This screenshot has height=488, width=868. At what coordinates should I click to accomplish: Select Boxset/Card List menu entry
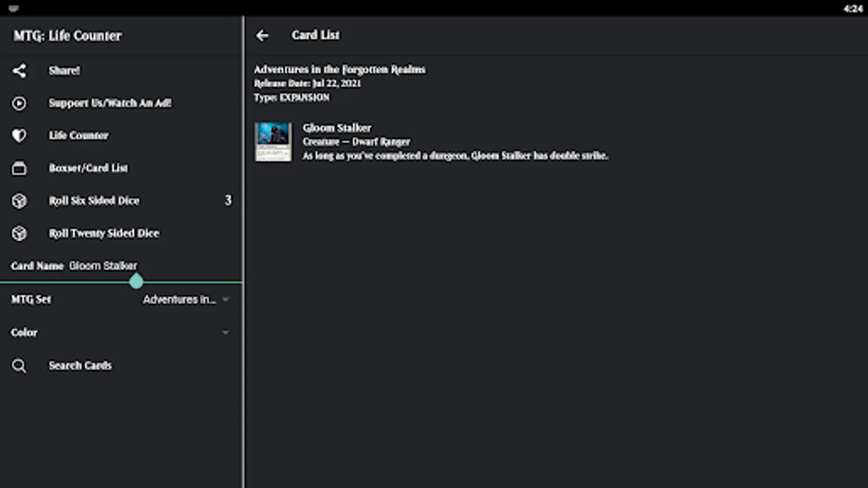[x=88, y=168]
